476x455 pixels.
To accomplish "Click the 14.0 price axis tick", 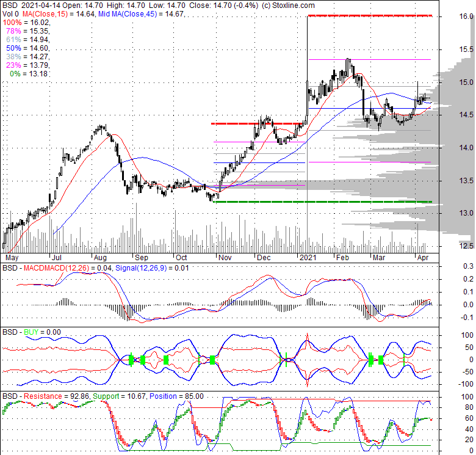I will click(466, 148).
